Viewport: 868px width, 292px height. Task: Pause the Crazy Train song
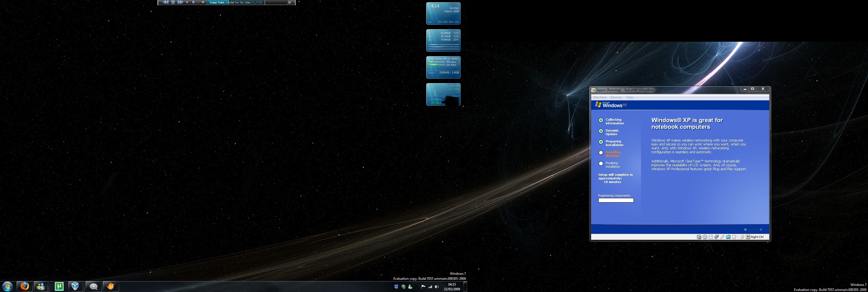[173, 2]
